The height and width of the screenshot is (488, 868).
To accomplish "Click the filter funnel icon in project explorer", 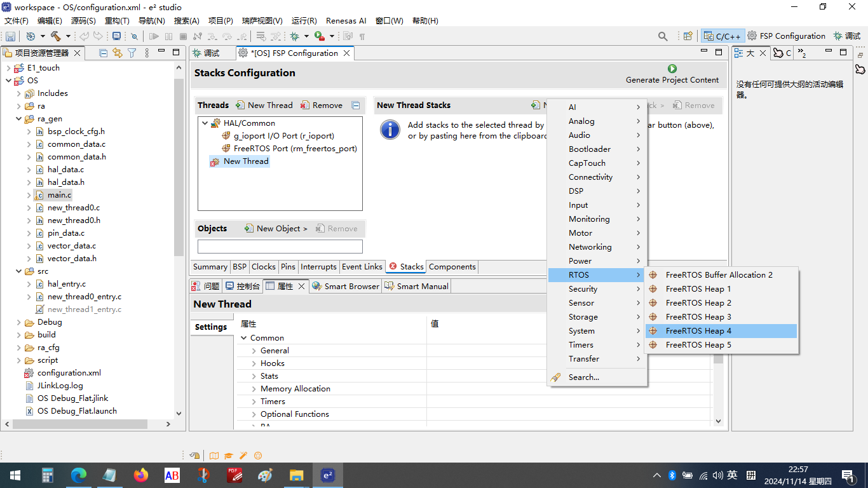I will [x=132, y=53].
